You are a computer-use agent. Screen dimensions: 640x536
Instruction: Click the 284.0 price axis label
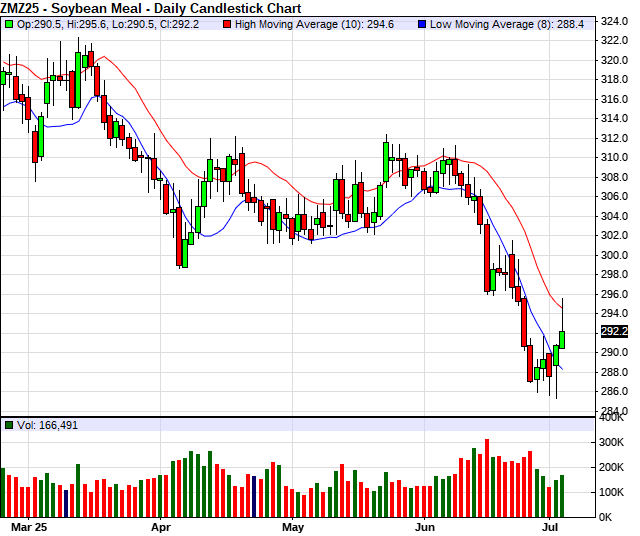[x=614, y=411]
